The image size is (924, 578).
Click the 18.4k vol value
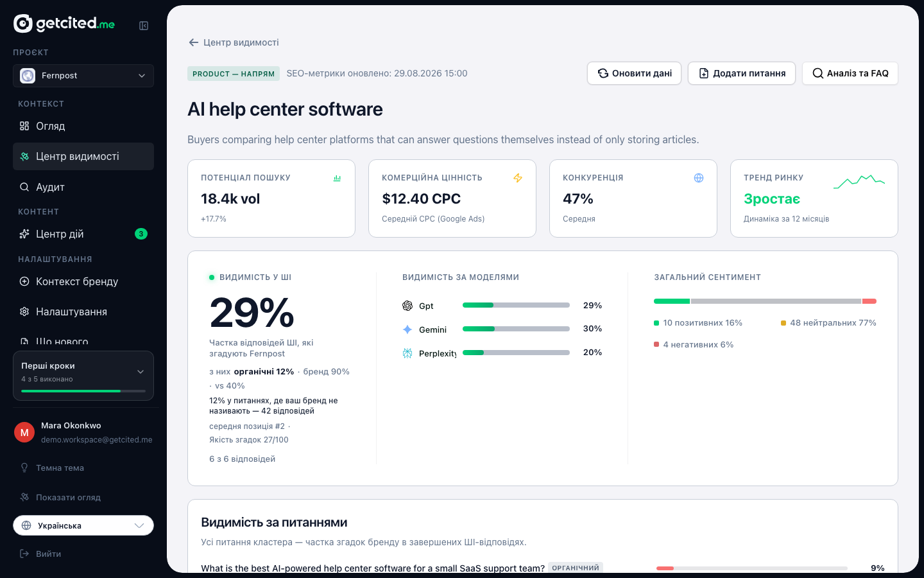click(230, 199)
